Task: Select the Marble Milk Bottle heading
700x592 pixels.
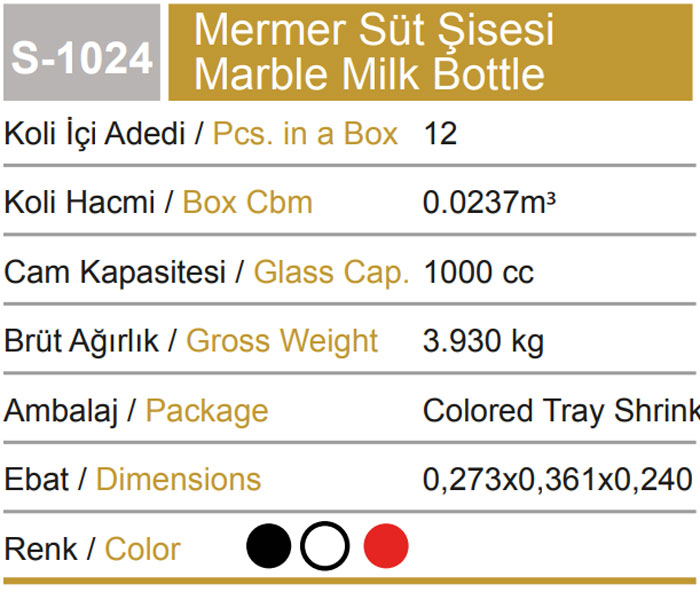Action: (x=370, y=74)
